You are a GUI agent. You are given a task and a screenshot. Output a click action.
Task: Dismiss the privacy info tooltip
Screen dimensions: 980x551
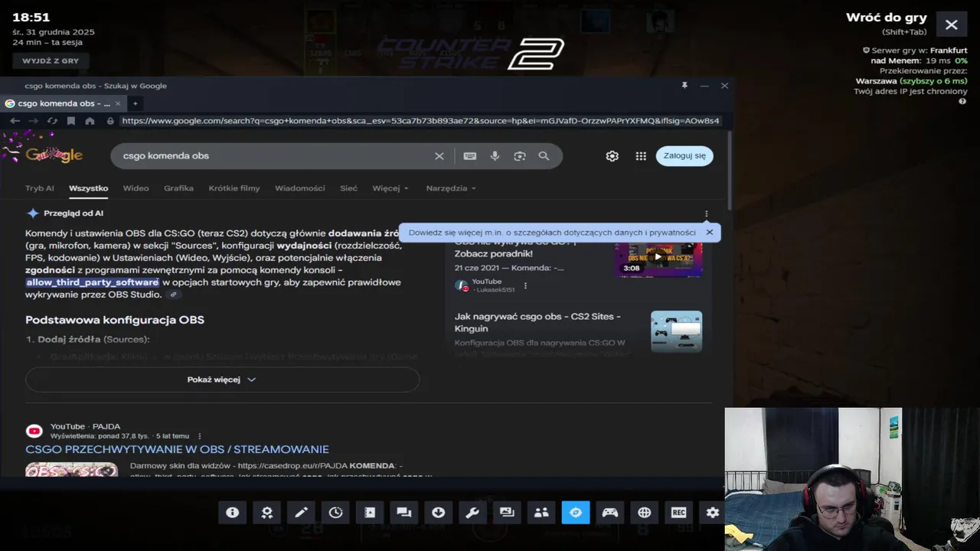tap(710, 233)
